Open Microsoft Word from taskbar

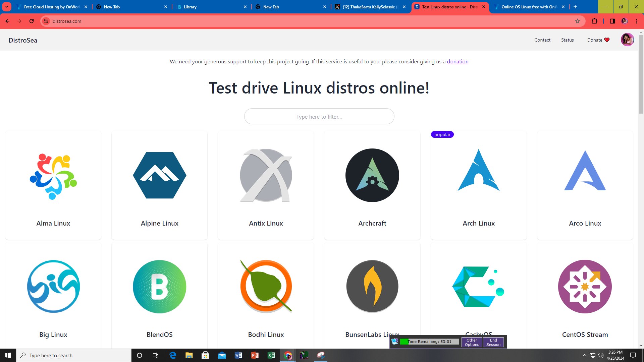pyautogui.click(x=238, y=355)
